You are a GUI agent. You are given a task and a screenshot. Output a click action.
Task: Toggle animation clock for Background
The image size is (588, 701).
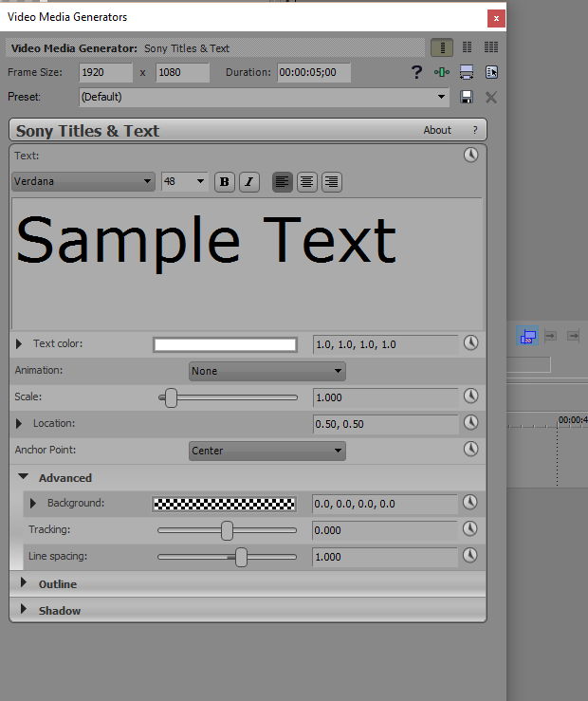469,503
